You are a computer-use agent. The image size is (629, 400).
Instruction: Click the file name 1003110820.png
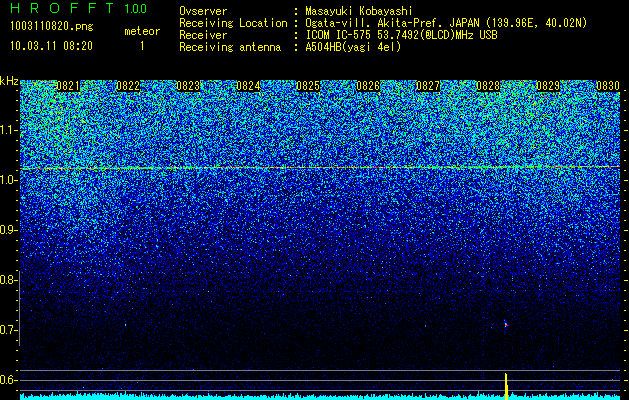tap(52, 27)
